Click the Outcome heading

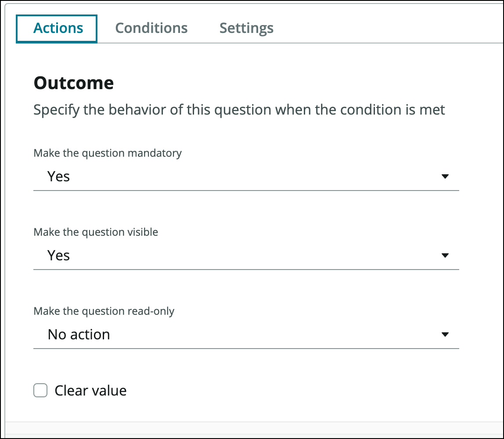(74, 83)
